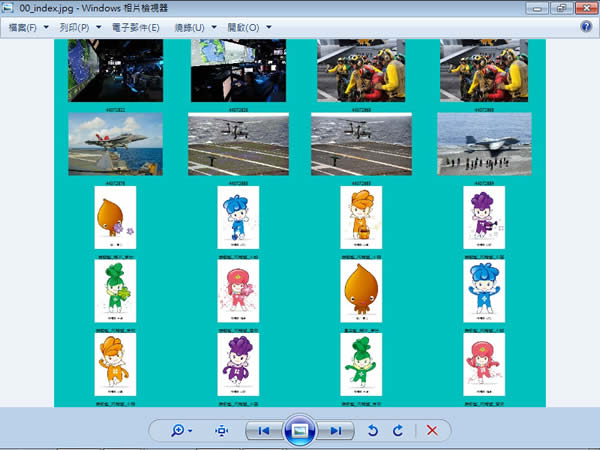Select 電子郵件(E) in the menu bar
The image size is (600, 450).
tap(138, 27)
